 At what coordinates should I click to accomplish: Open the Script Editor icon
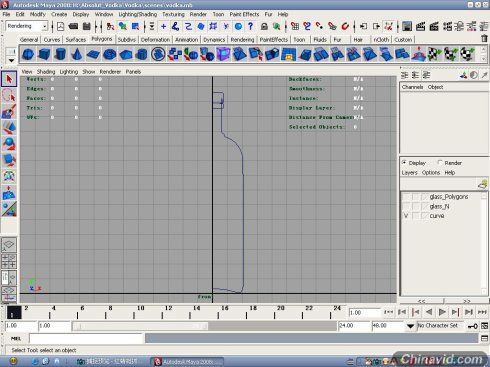(x=484, y=338)
